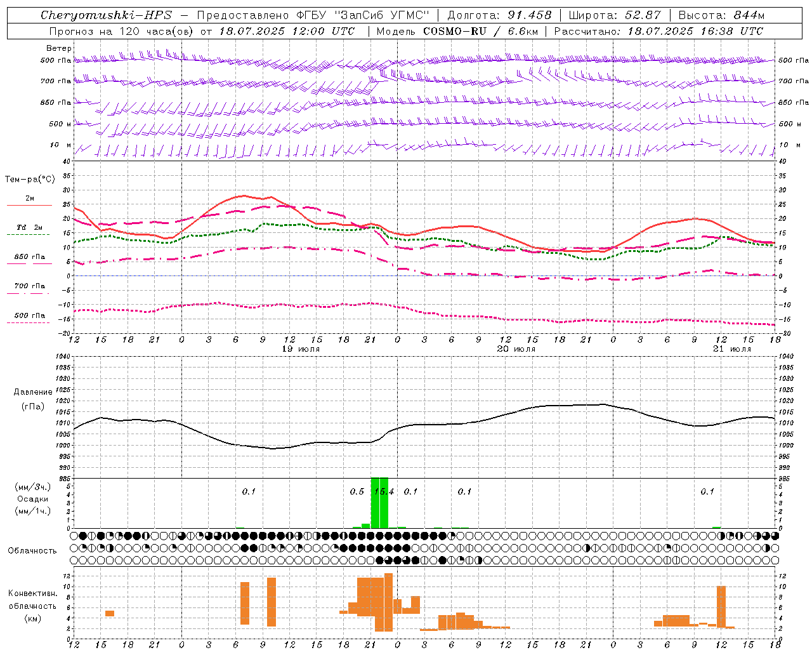Click the Высота: 844м value
The height and width of the screenshot is (650, 812).
pyautogui.click(x=721, y=15)
